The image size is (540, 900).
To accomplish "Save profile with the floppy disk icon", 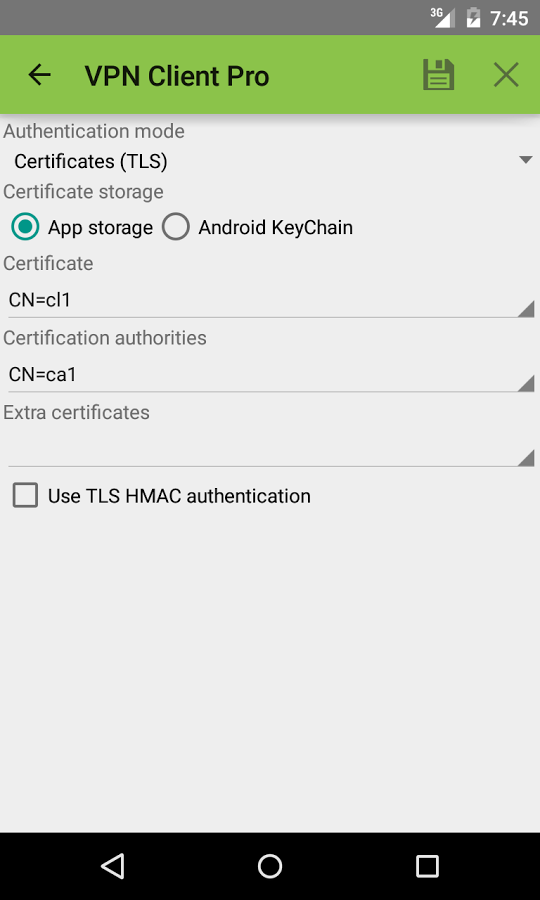I will coord(438,75).
